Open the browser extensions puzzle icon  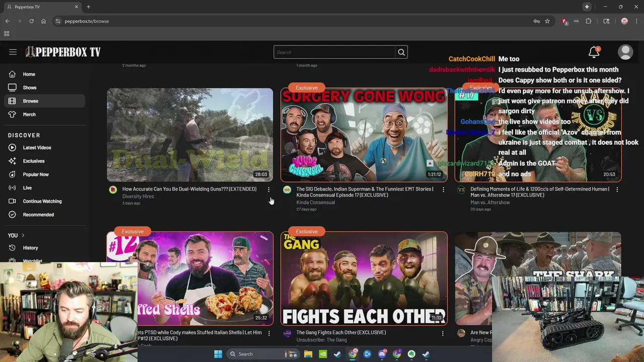(589, 21)
